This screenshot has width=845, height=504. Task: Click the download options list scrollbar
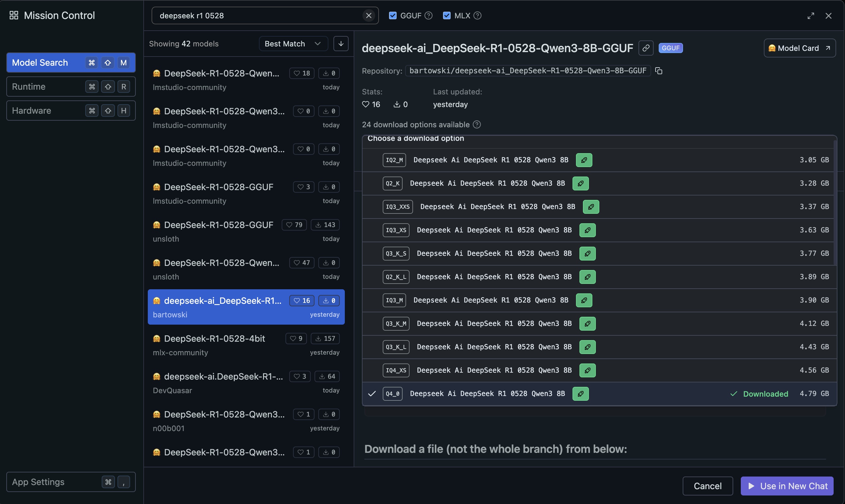click(835, 202)
